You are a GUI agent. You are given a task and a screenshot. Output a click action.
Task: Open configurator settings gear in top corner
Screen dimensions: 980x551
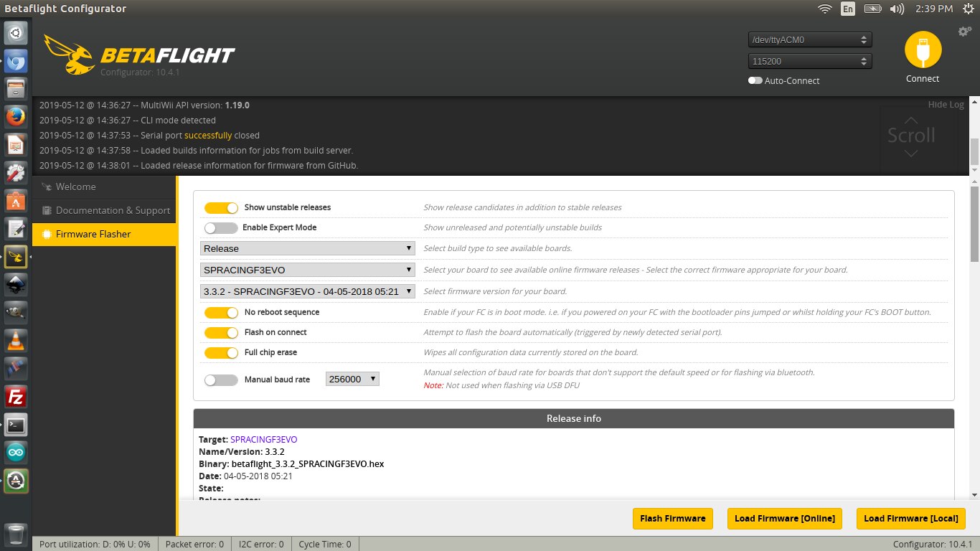965,32
